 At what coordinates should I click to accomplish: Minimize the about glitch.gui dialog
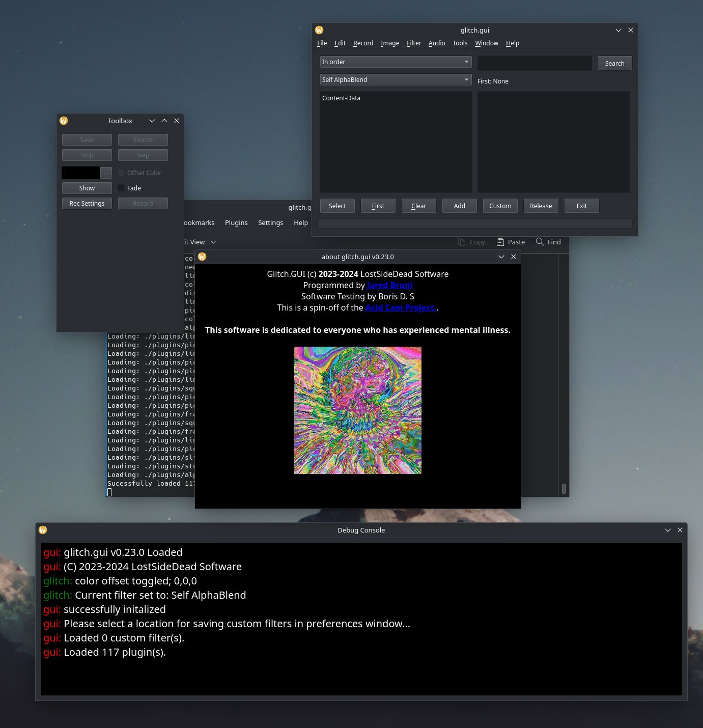(501, 257)
